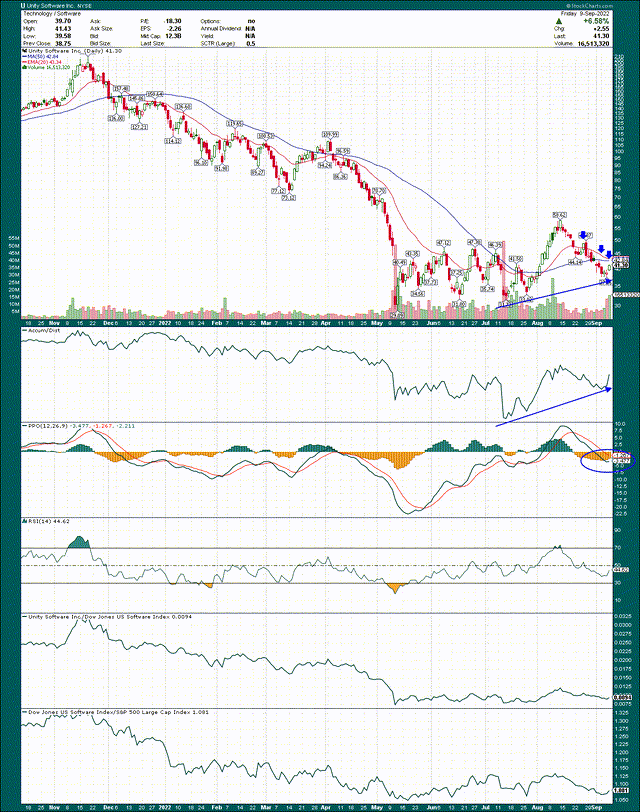Screen dimensions: 640x812
Task: Select the Technology / Software sector label
Action: click(x=52, y=13)
